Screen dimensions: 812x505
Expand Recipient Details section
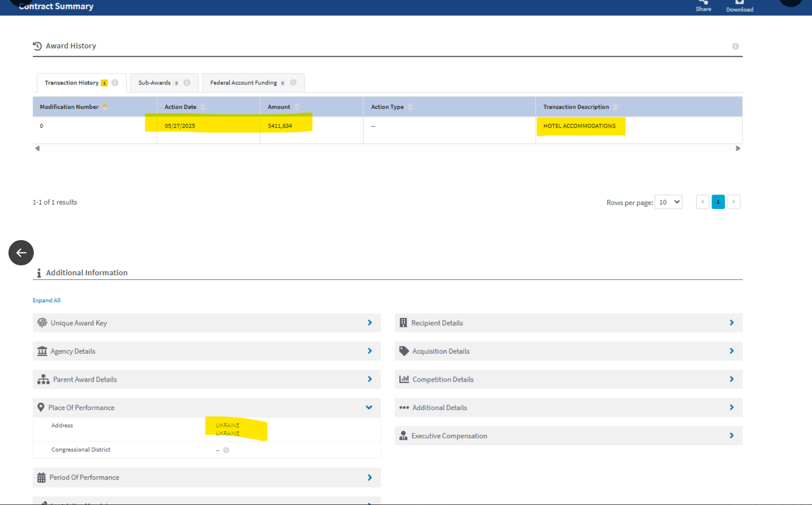coord(569,323)
